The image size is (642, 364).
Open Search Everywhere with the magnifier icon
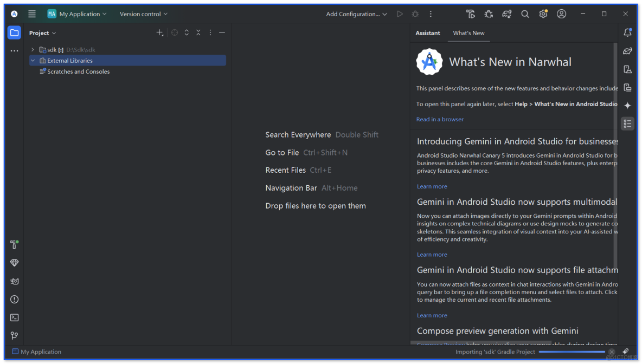[x=525, y=14]
